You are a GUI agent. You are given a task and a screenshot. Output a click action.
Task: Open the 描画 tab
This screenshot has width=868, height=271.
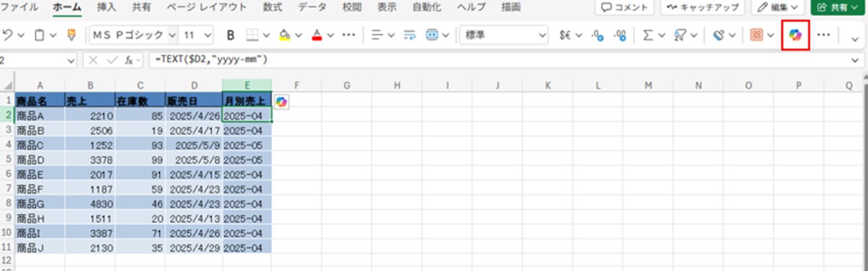(x=511, y=7)
